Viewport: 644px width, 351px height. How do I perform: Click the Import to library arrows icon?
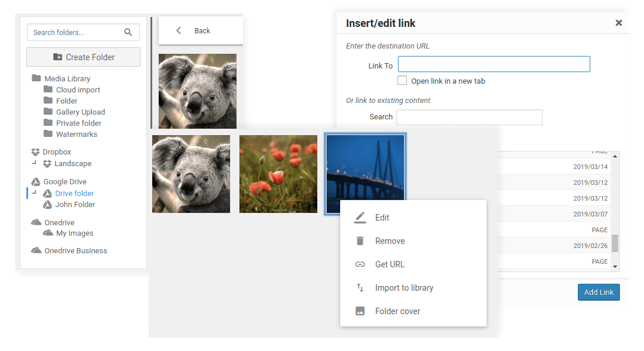click(360, 288)
